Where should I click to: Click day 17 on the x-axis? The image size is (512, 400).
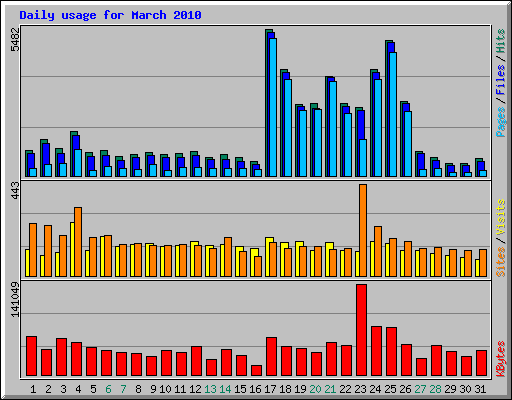[x=270, y=389]
